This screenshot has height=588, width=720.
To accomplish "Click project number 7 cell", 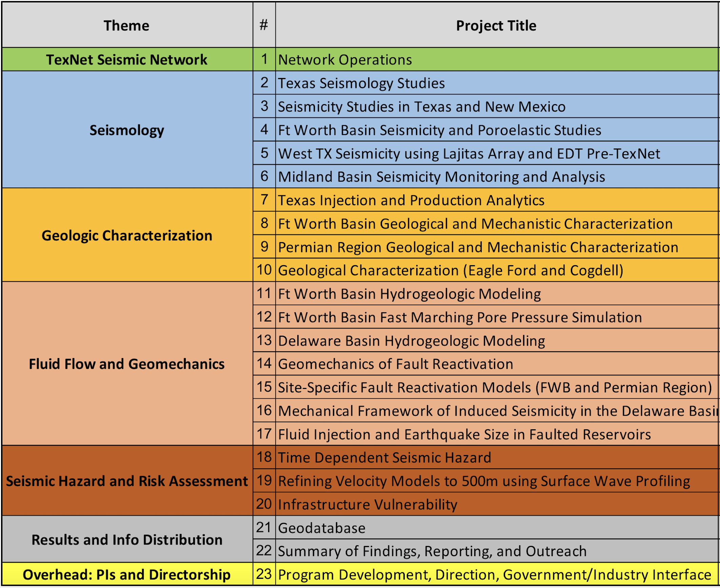I will [264, 200].
